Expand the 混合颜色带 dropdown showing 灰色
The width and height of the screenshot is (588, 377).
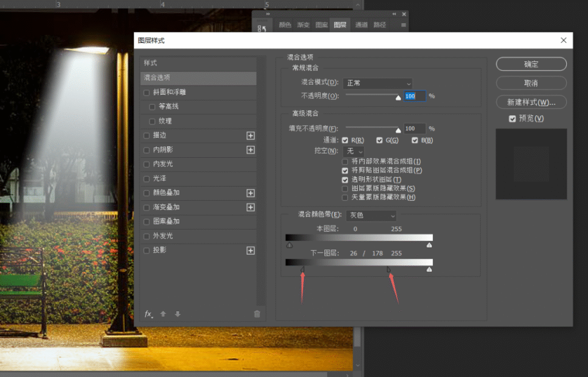(x=371, y=216)
